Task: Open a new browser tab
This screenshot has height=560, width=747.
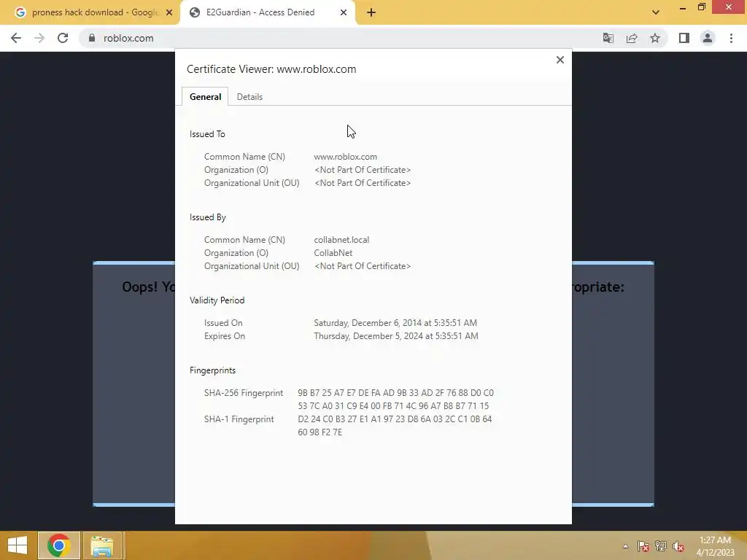Action: click(371, 12)
